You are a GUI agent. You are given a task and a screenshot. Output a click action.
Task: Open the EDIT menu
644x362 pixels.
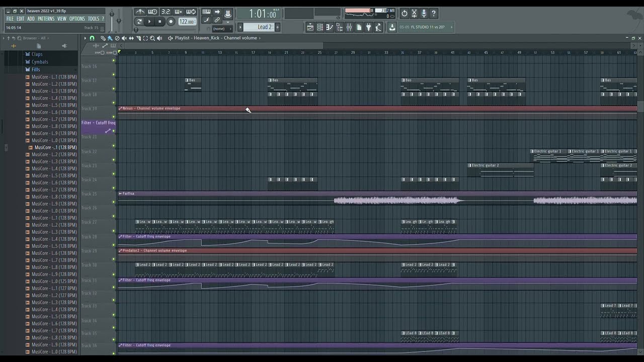click(21, 19)
